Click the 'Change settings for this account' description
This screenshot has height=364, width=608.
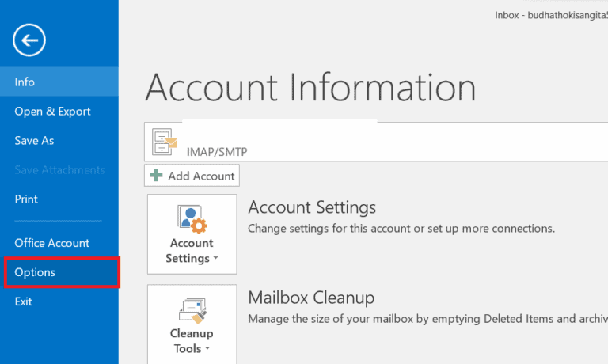401,229
